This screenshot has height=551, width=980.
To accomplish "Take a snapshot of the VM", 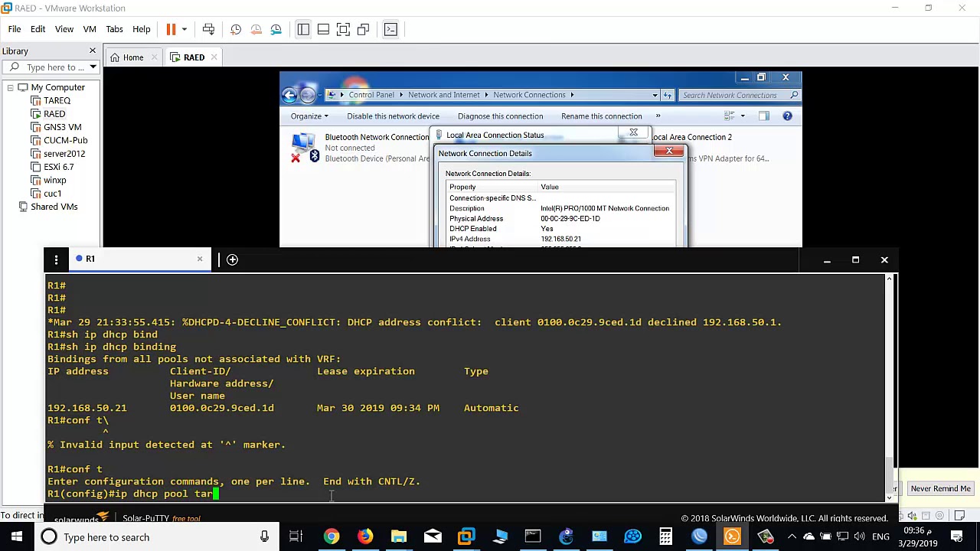I will click(236, 29).
